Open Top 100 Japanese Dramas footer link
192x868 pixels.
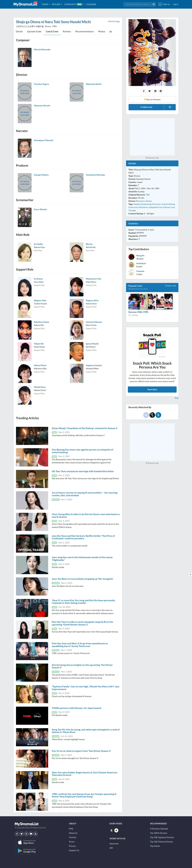pyautogui.click(x=162, y=837)
